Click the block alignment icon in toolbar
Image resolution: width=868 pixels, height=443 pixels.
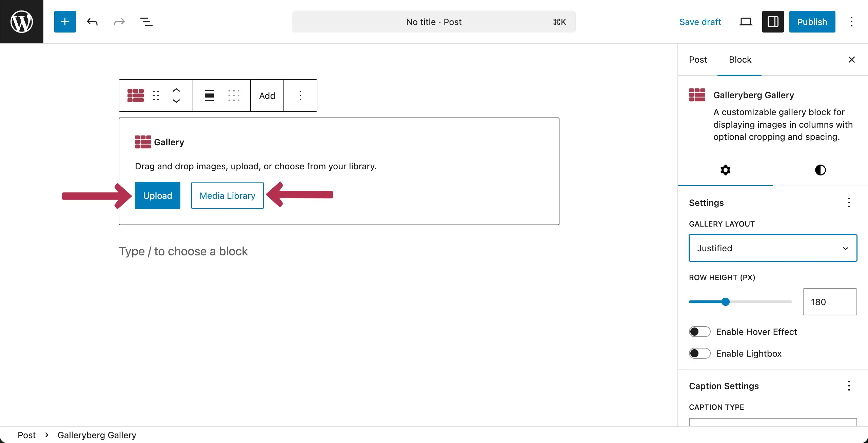coord(209,96)
